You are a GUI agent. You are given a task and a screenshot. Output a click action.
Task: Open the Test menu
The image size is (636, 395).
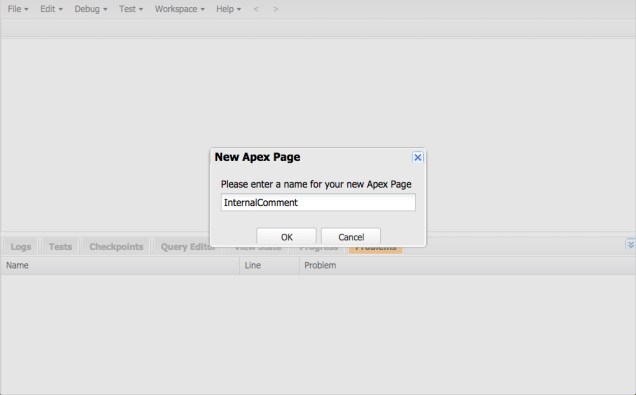coord(131,9)
